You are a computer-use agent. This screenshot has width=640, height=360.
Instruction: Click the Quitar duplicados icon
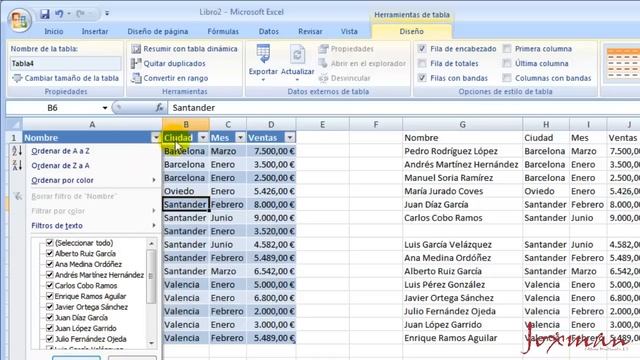(x=136, y=64)
